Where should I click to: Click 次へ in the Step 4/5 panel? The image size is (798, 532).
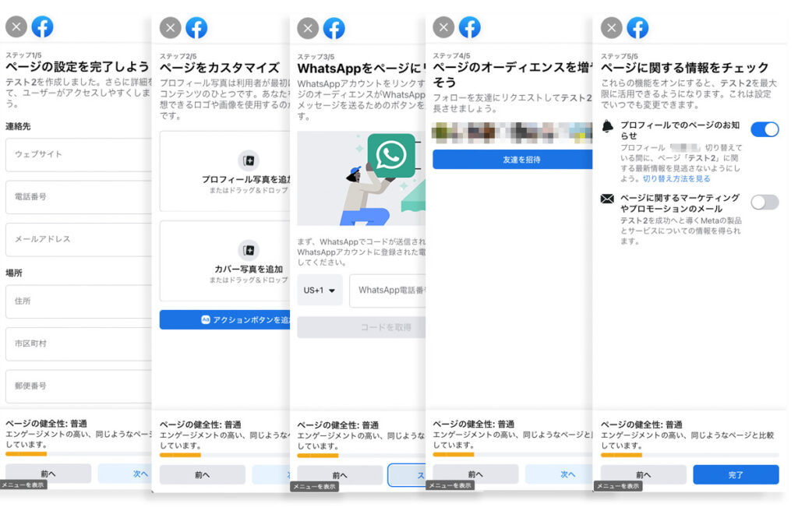pyautogui.click(x=560, y=474)
